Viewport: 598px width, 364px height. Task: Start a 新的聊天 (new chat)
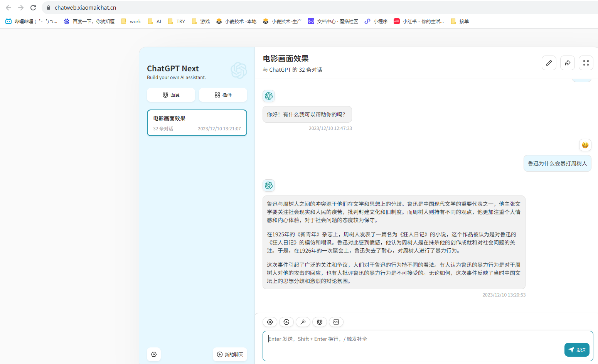pyautogui.click(x=230, y=354)
